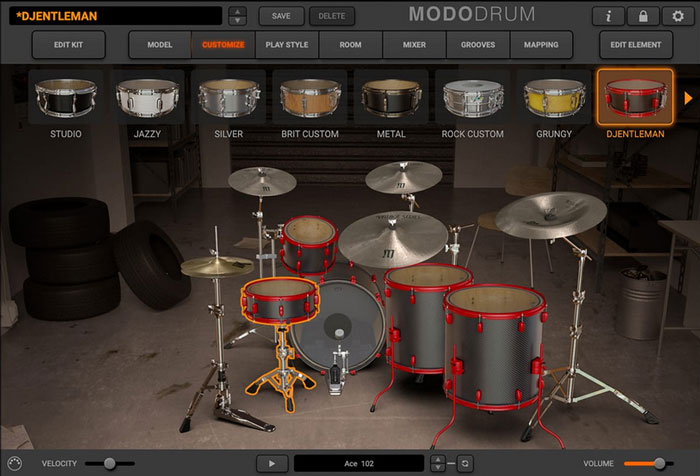Toggle the groove sync button

[463, 463]
